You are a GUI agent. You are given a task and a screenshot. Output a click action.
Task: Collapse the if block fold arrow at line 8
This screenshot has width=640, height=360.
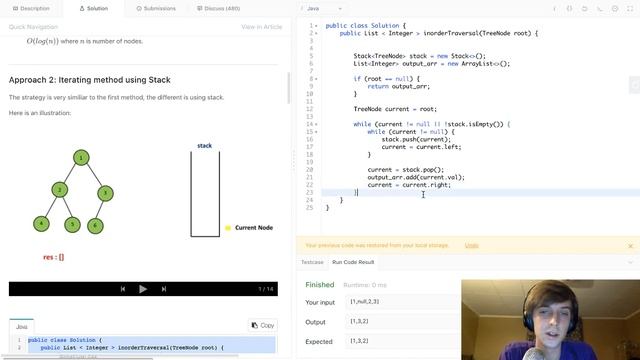(x=316, y=79)
